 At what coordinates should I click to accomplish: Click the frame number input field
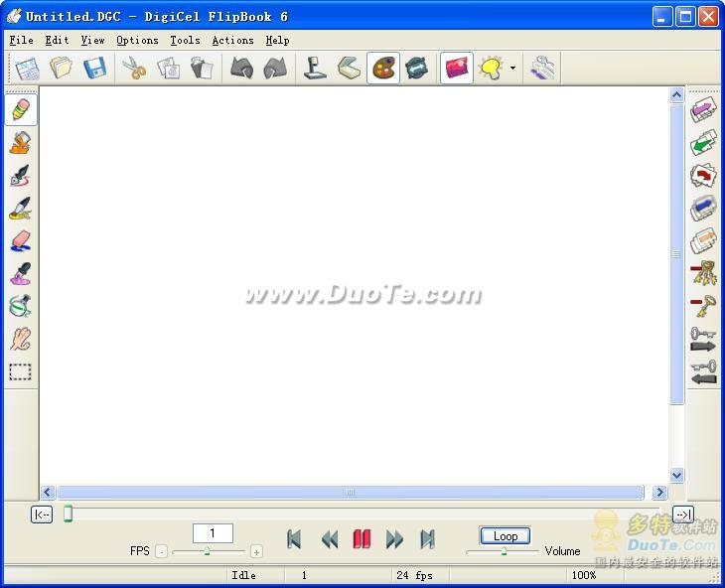[x=213, y=533]
